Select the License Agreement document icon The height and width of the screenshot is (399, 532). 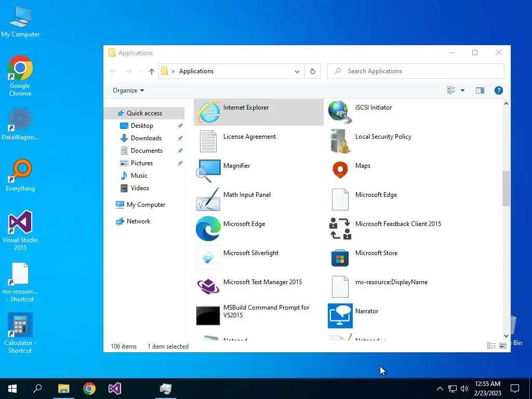point(208,141)
